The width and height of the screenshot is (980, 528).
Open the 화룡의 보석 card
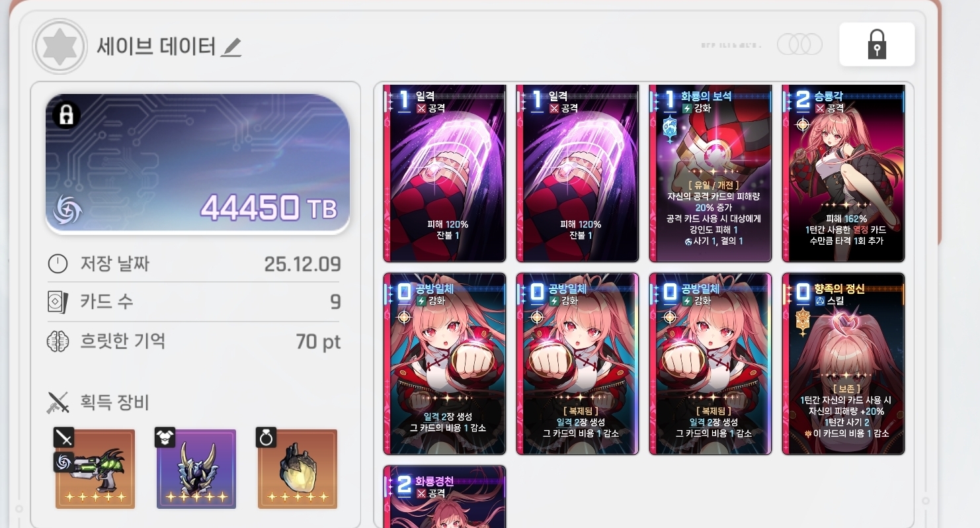click(x=710, y=173)
